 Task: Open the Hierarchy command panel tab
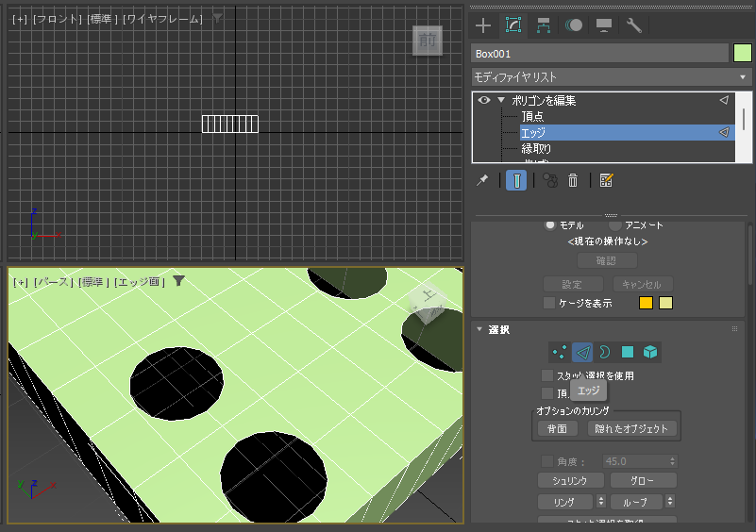(544, 25)
